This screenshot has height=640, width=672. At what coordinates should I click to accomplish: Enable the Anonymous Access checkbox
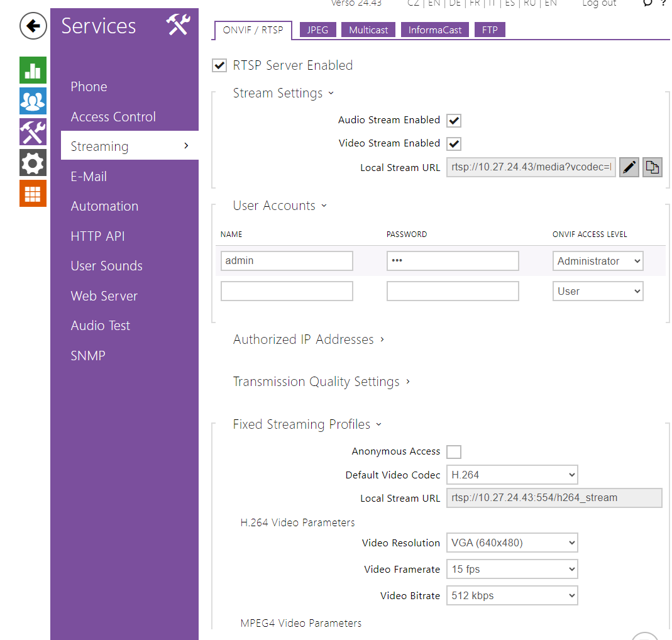pos(453,451)
